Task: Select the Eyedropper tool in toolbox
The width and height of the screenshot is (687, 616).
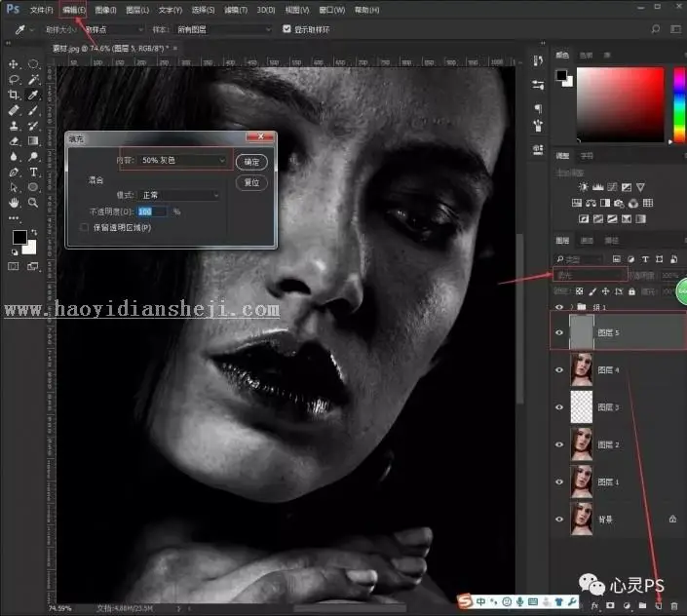Action: click(x=33, y=95)
